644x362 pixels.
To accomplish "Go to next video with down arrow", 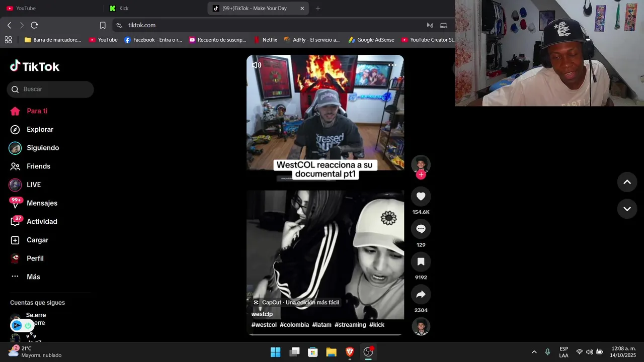I will click(627, 209).
